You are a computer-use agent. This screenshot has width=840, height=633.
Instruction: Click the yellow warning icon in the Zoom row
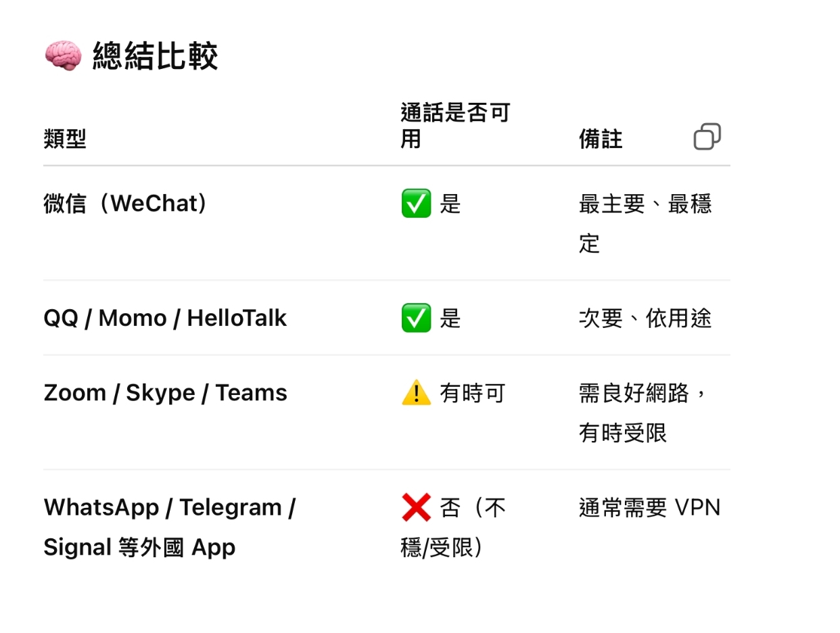[416, 393]
